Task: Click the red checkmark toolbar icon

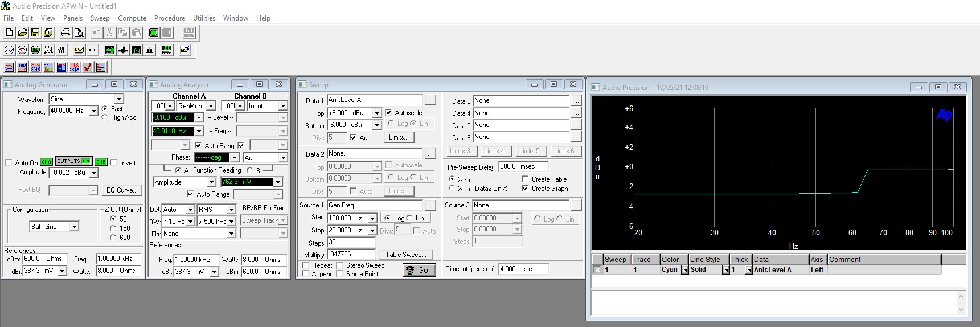Action: pos(88,67)
